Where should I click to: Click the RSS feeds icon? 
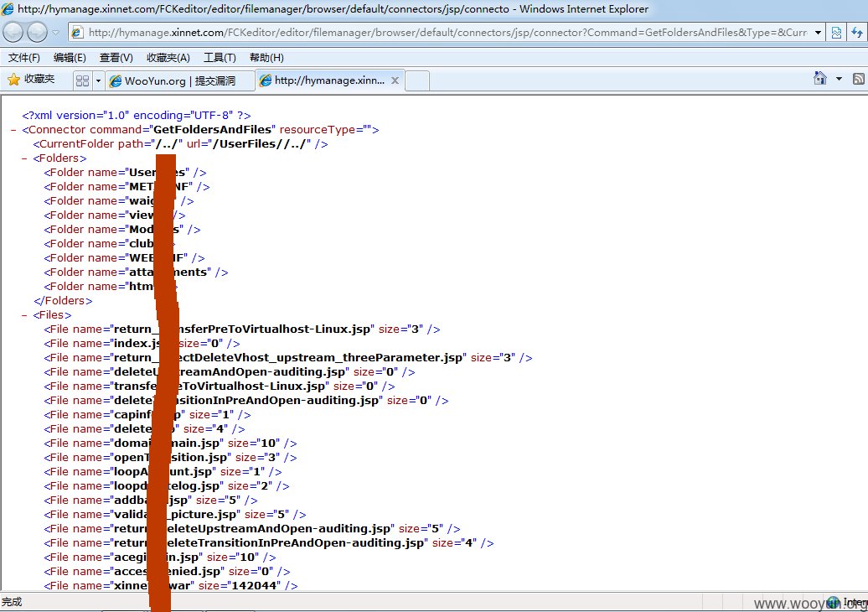click(859, 79)
